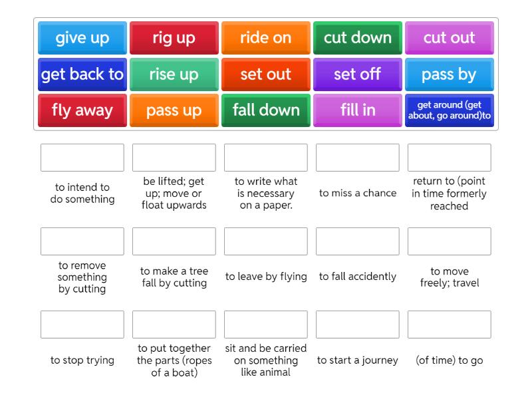Screen dimensions: 532x399
Task: Select the "get back to" tile
Action: coord(82,74)
